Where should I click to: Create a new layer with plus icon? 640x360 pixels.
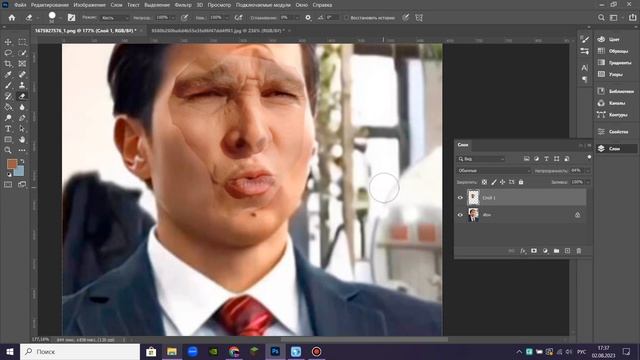[567, 251]
